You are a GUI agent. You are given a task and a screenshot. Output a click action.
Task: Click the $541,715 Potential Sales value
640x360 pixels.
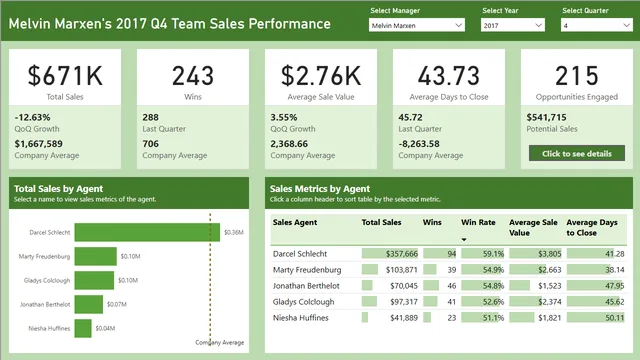pos(546,118)
